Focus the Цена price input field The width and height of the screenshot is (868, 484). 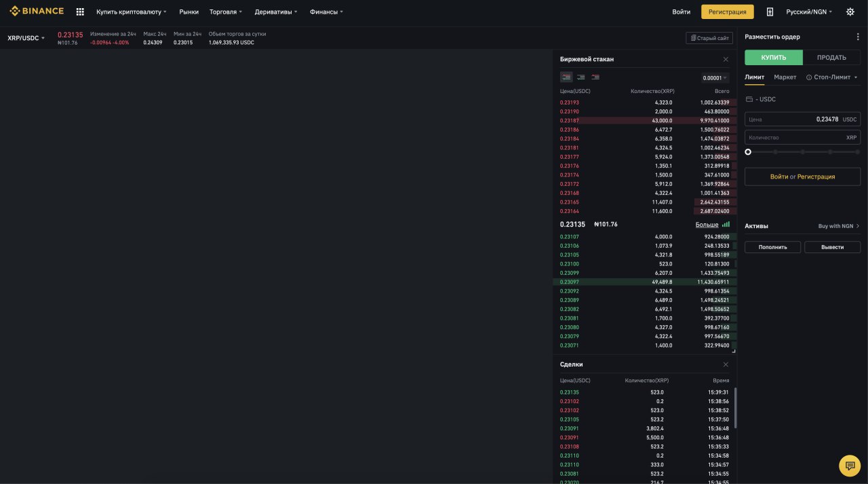coord(802,119)
